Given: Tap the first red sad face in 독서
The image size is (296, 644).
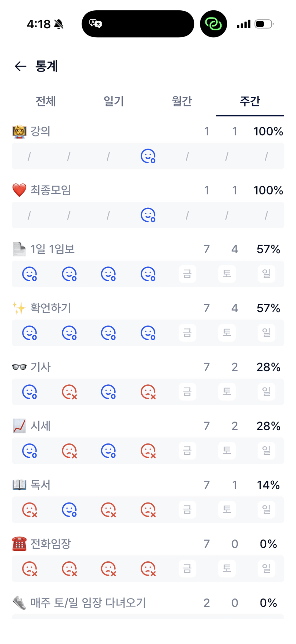Looking at the screenshot, I should click(x=29, y=510).
